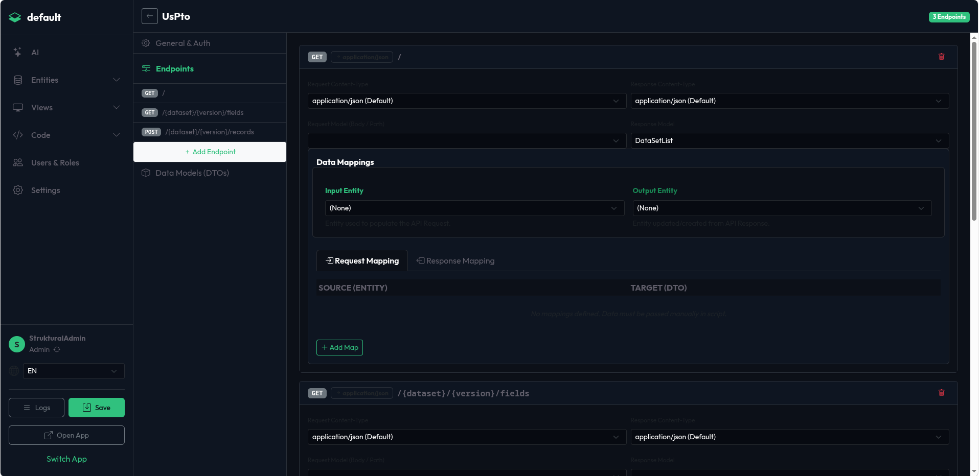
Task: Open General & Auth section
Action: (x=210, y=43)
